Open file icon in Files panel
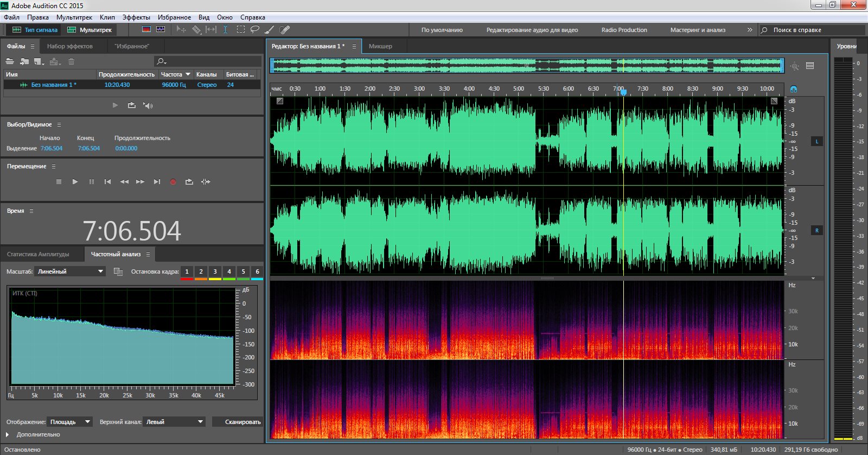868x455 pixels. [10, 61]
